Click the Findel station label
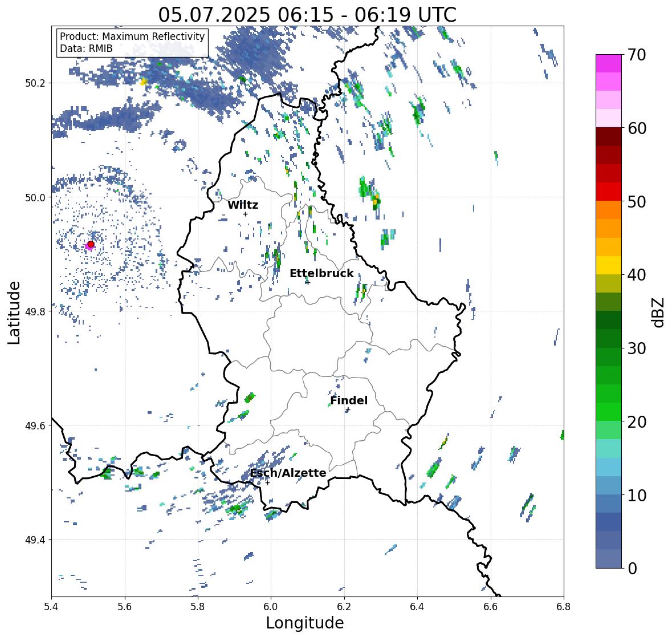 [349, 400]
